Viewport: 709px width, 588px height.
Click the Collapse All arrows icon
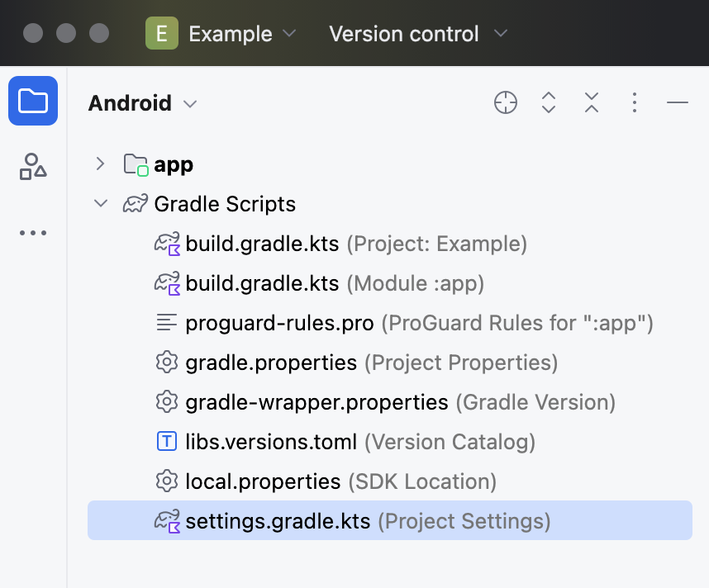(x=592, y=102)
